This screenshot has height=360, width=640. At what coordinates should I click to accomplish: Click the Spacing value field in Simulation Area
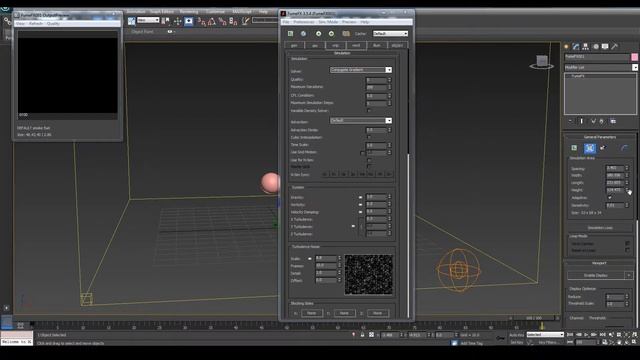(615, 168)
